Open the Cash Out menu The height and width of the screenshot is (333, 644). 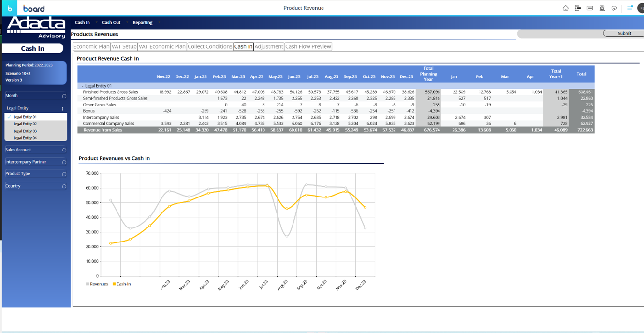pos(111,22)
